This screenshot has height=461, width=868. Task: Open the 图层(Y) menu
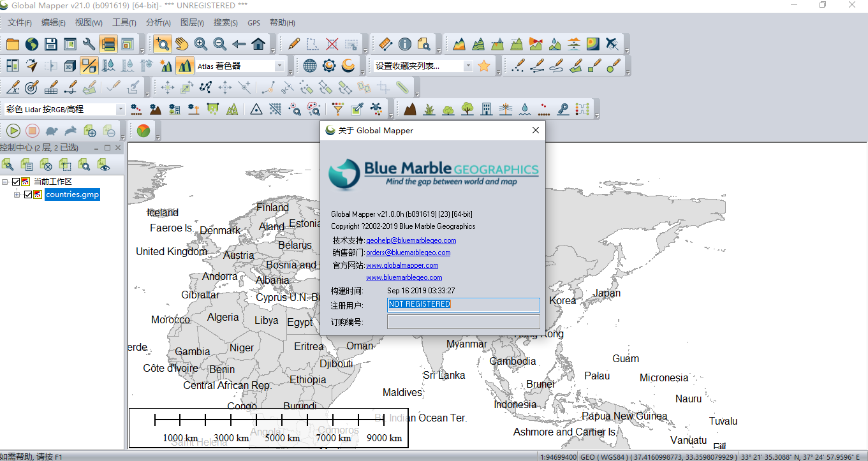(192, 22)
